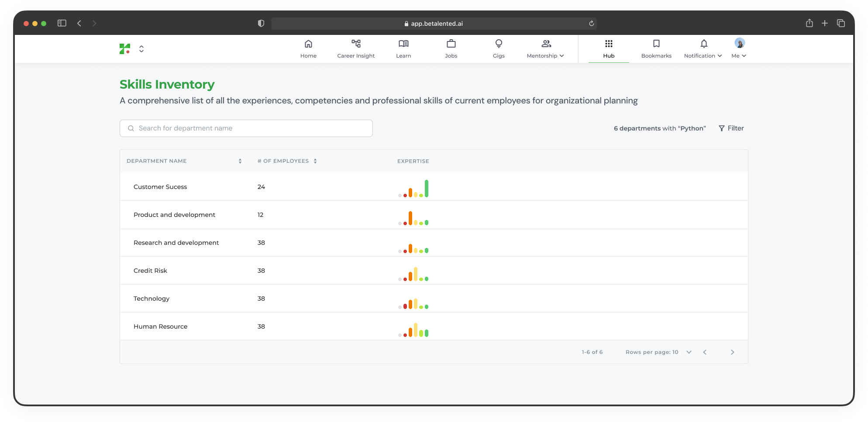Select the Hub tab

(x=609, y=49)
